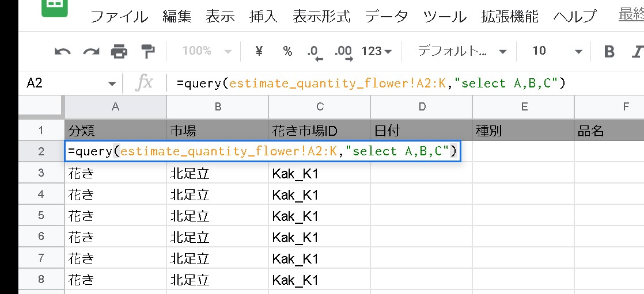
Task: Open the ヘルプ menu
Action: [x=575, y=17]
